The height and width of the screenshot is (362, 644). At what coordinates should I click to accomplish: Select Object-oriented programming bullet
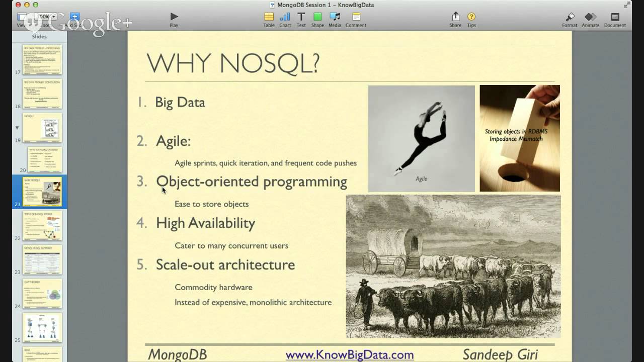pos(252,182)
